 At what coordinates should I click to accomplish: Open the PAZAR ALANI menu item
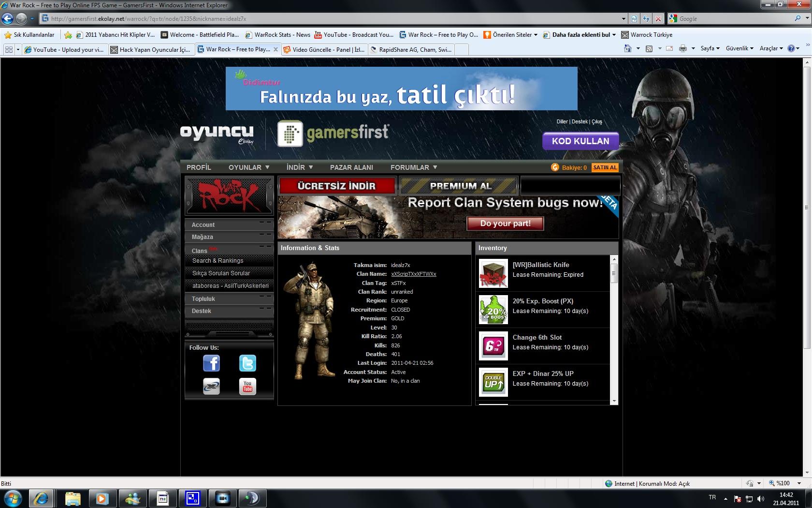coord(351,167)
